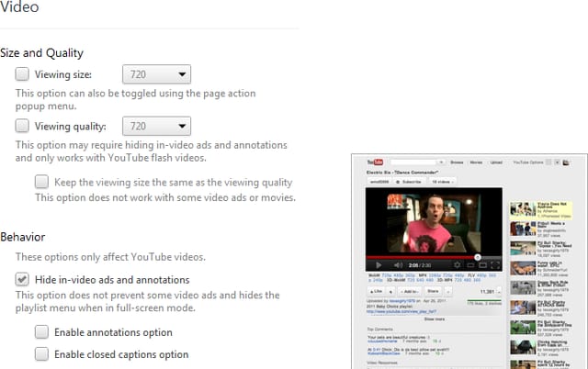This screenshot has width=588, height=369.
Task: Click the Behavior section heading
Action: (22, 237)
